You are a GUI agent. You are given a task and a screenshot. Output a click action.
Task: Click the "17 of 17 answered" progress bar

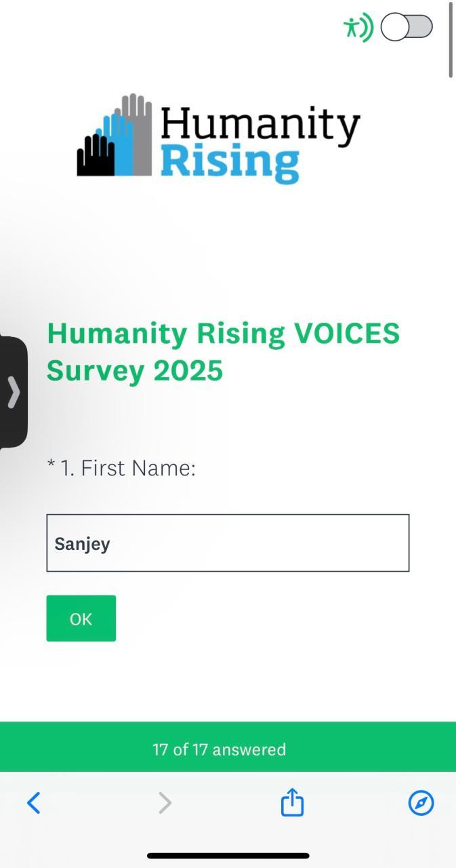coord(220,749)
